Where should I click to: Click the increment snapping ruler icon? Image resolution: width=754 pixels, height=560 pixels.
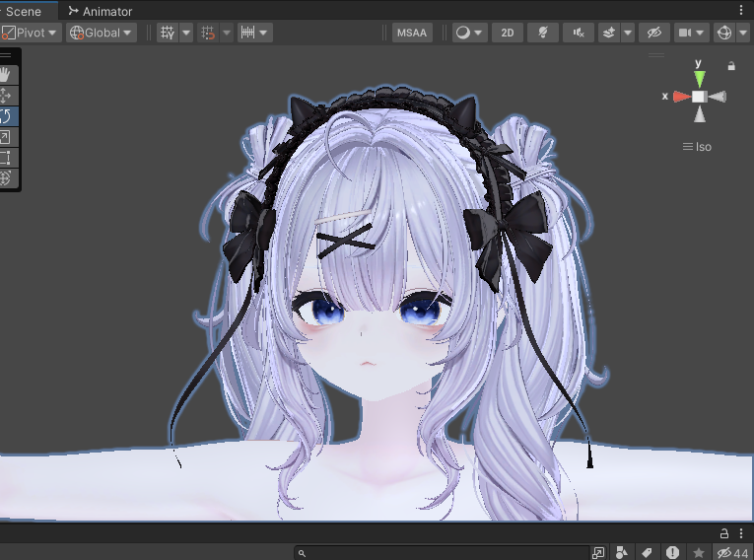(x=247, y=33)
